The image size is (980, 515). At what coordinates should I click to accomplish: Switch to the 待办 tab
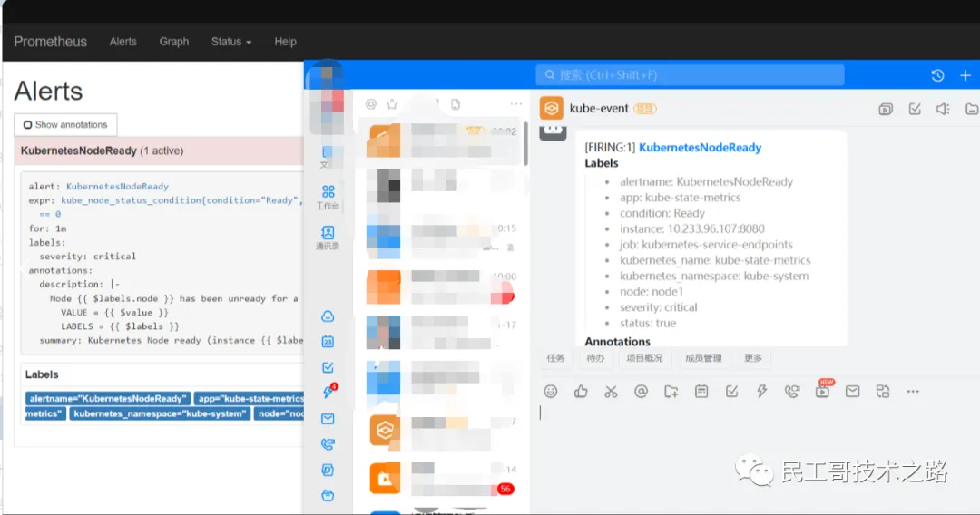coord(595,358)
